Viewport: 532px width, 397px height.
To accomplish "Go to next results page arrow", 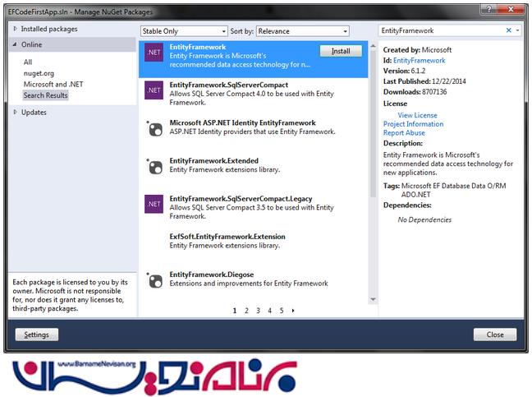I will [293, 311].
